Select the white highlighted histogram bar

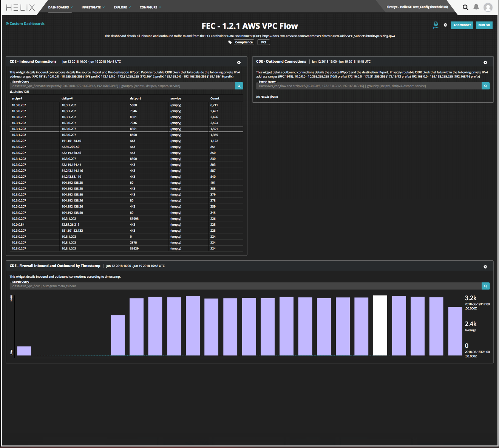pos(380,325)
